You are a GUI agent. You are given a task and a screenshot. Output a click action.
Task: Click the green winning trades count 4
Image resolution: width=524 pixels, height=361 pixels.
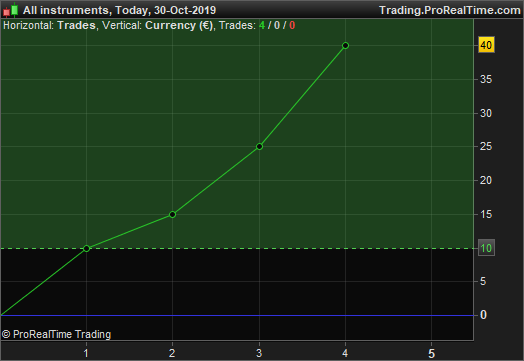click(x=262, y=25)
